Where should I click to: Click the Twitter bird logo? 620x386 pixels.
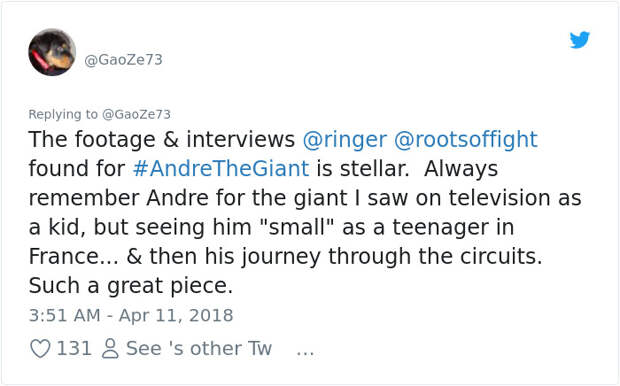point(580,40)
